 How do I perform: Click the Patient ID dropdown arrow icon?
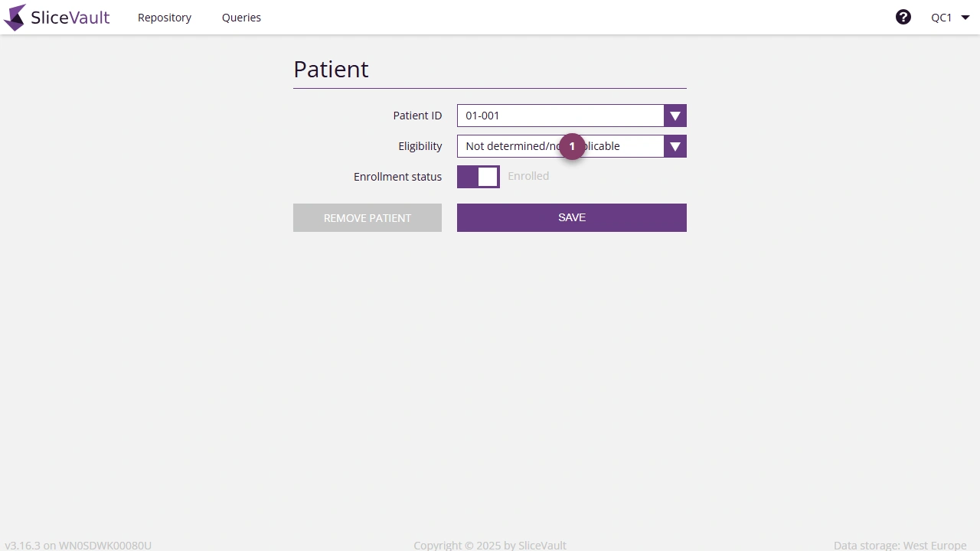675,116
